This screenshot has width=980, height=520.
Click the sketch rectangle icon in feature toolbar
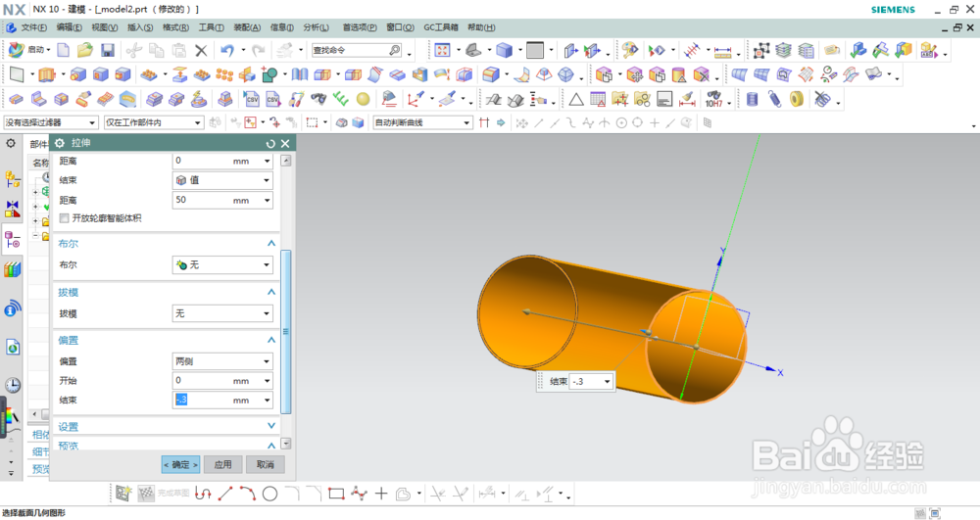click(17, 74)
